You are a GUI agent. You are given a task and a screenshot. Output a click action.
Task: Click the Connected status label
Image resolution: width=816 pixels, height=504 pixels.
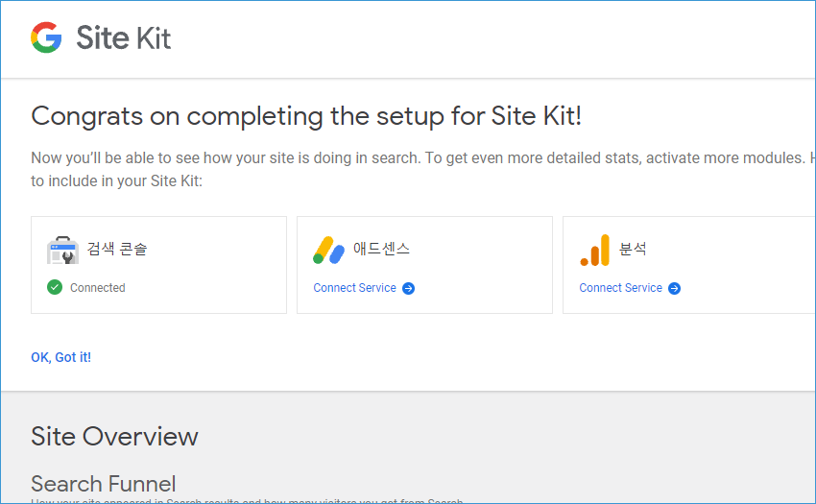tap(97, 288)
